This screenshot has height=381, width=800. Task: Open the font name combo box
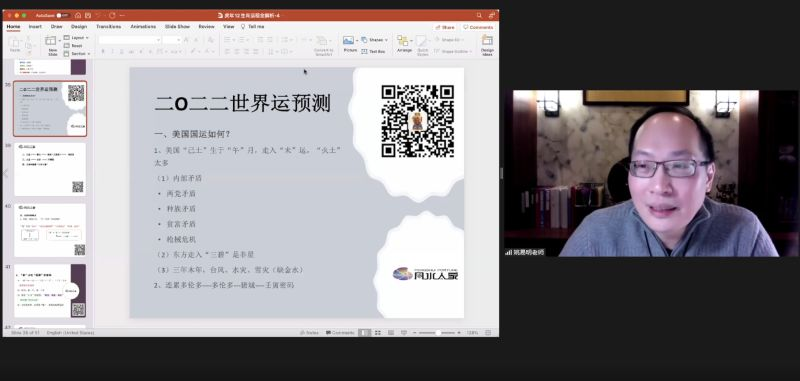(x=130, y=40)
